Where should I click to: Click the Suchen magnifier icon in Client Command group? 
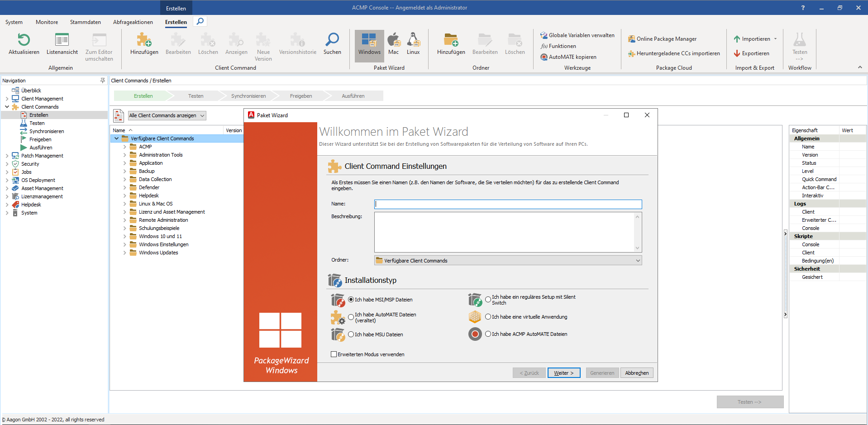(332, 40)
